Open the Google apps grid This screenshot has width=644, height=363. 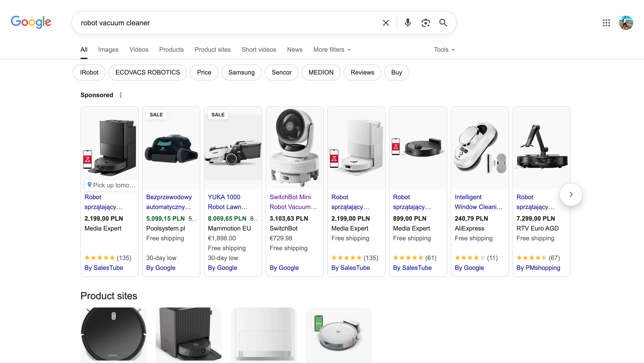(606, 23)
